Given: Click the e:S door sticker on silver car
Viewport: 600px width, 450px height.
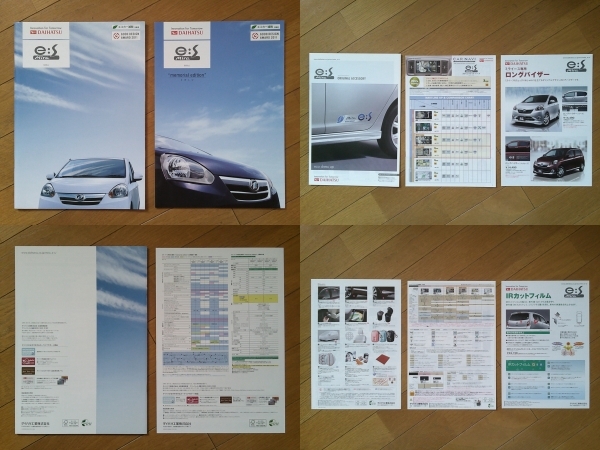Looking at the screenshot, I should 354,117.
